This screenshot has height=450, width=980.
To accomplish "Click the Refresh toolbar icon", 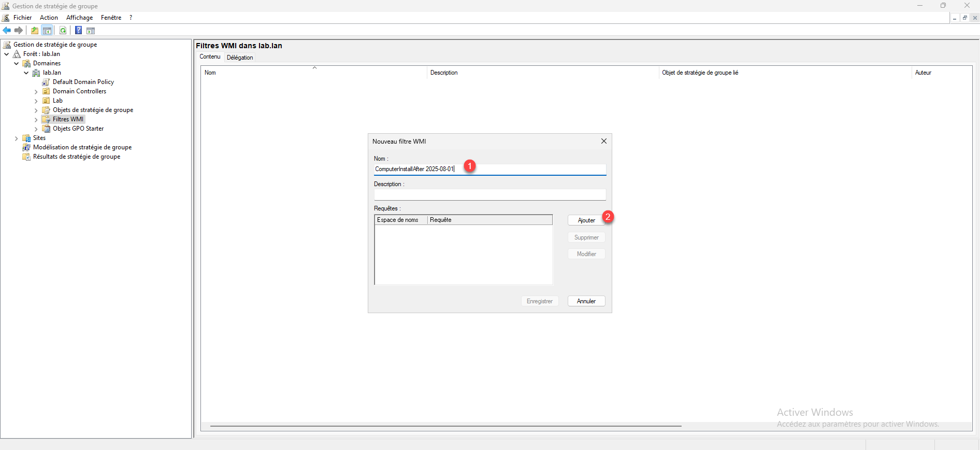I will point(63,31).
